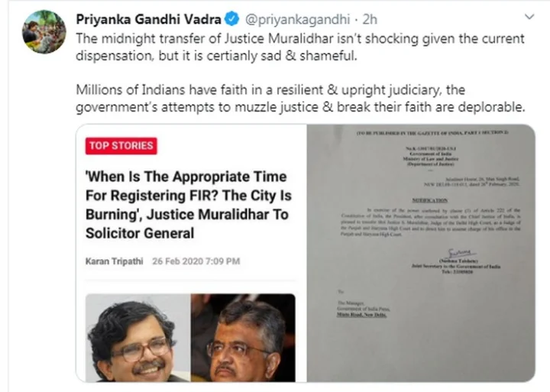Click the document's top header line
Image resolution: width=550 pixels, height=392 pixels.
tap(432, 133)
